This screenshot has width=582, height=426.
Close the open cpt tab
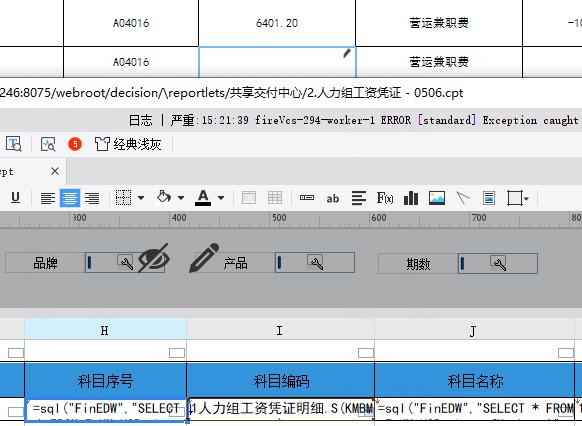(55, 171)
